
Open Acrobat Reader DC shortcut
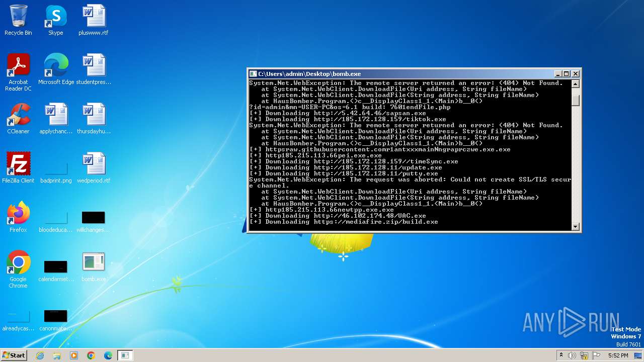tap(18, 73)
